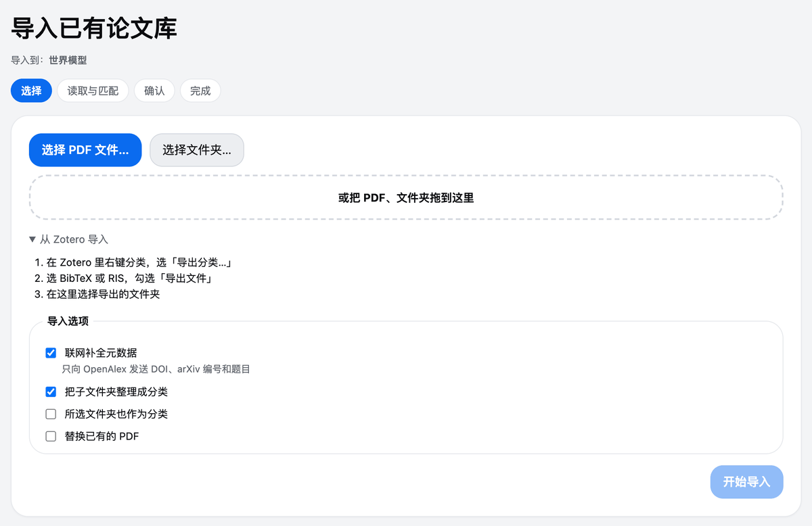This screenshot has width=812, height=526.
Task: Click the 选 BibTeX 或 RIS instruction line
Action: (130, 279)
